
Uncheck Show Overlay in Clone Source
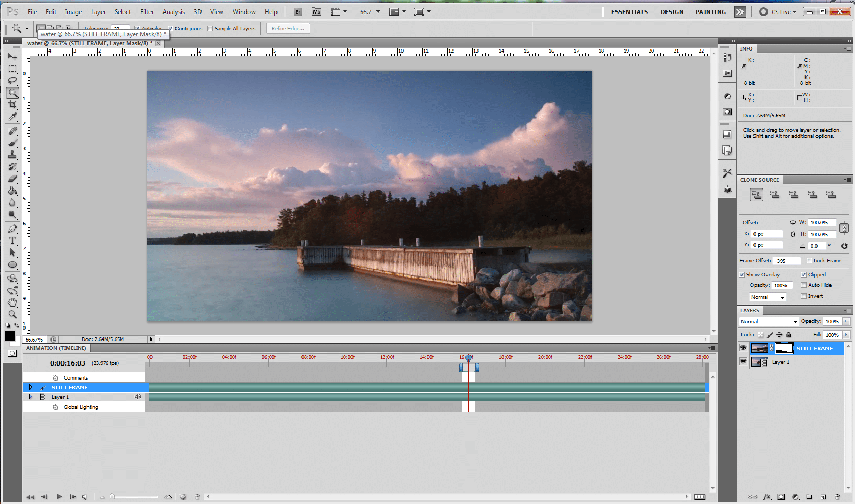742,275
